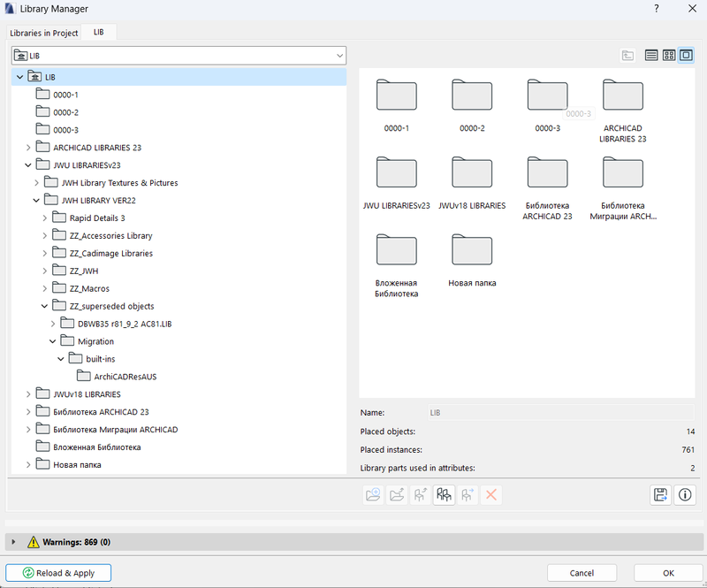The width and height of the screenshot is (707, 588).
Task: Click the Cancel button
Action: (582, 573)
